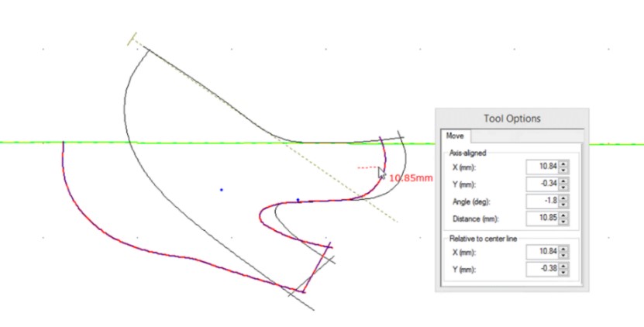Increase Distance (mm) with up arrow
The image size is (644, 327).
coord(563,215)
